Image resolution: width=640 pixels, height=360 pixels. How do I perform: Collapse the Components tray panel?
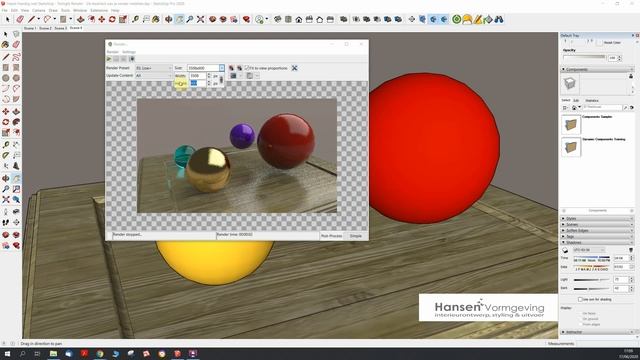598,69
